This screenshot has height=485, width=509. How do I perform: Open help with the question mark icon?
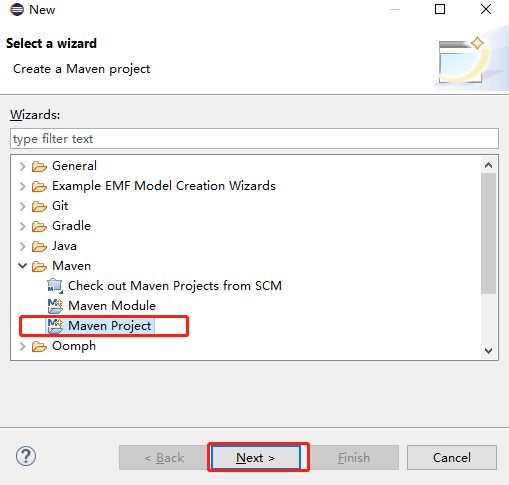click(x=26, y=456)
